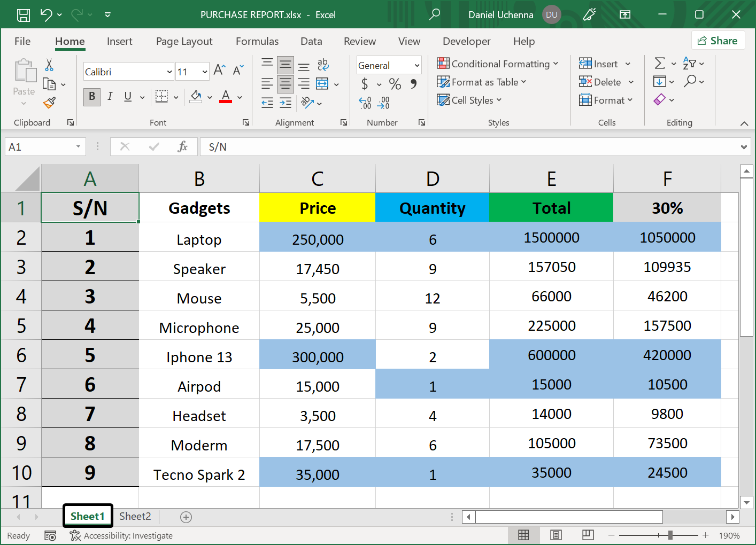Click the zoom slider handle

click(x=670, y=535)
